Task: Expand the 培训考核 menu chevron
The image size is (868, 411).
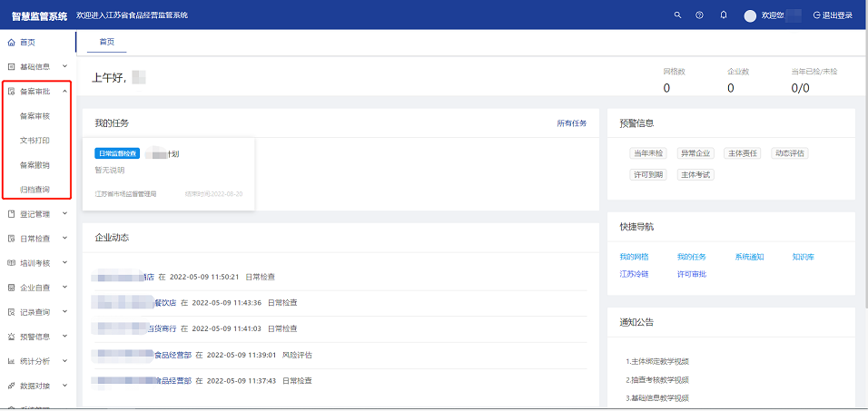Action: pos(64,263)
